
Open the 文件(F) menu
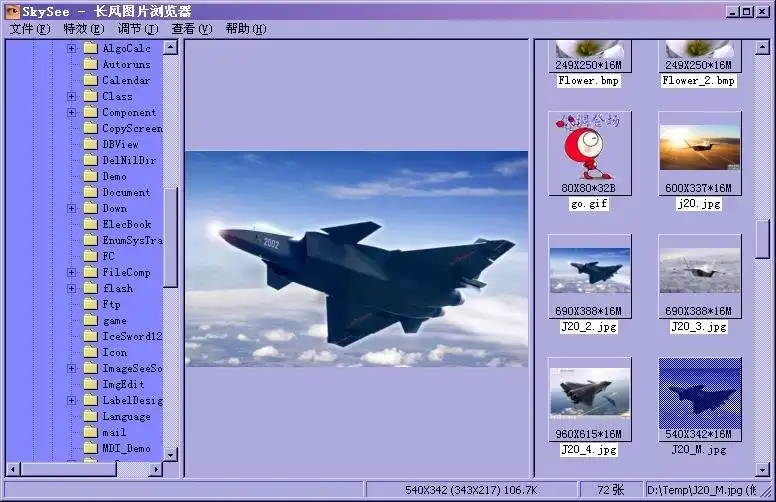point(30,29)
